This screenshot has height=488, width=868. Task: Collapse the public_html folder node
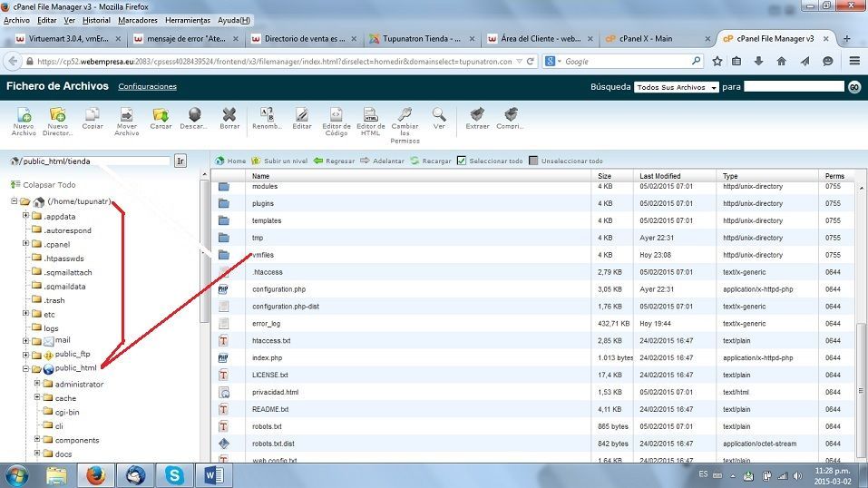(25, 368)
